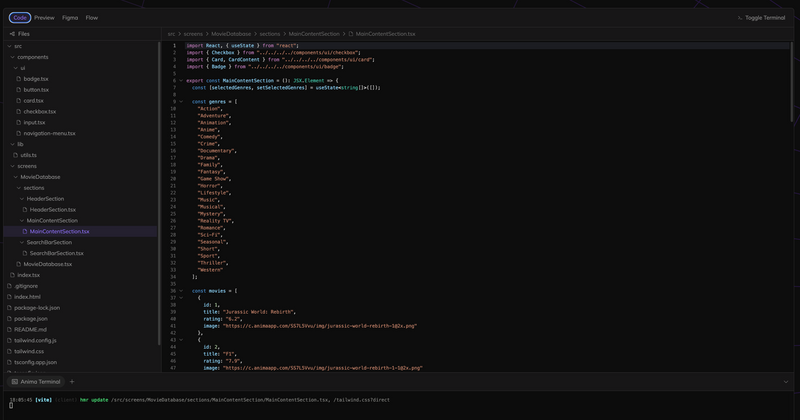This screenshot has width=800, height=420.
Task: Click line 1 import React statement
Action: [x=242, y=45]
